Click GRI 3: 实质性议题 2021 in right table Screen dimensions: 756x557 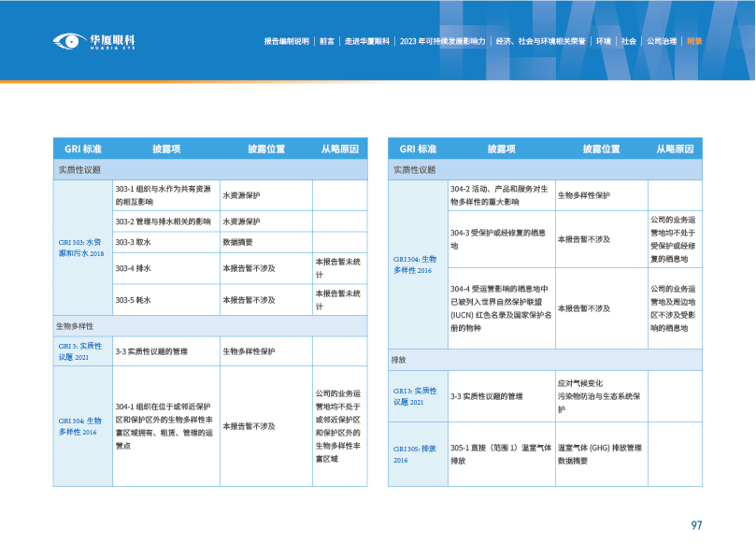[415, 396]
